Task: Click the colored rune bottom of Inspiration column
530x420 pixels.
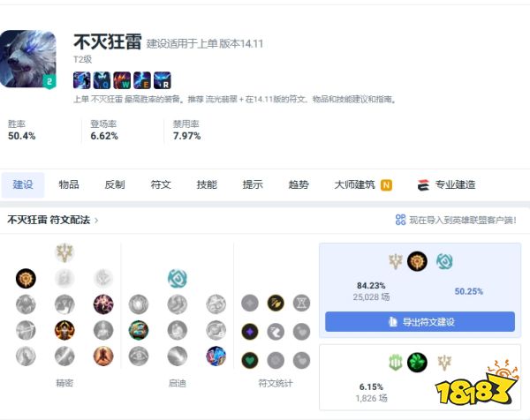Action: [216, 356]
